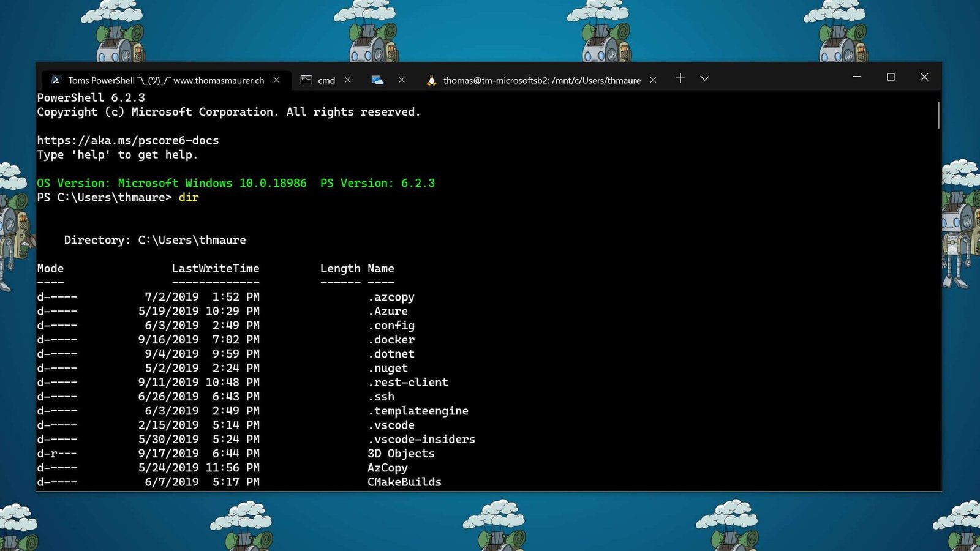Screen dimensions: 980x551
Task: Click the CMakeBuilds directory name
Action: tap(404, 482)
